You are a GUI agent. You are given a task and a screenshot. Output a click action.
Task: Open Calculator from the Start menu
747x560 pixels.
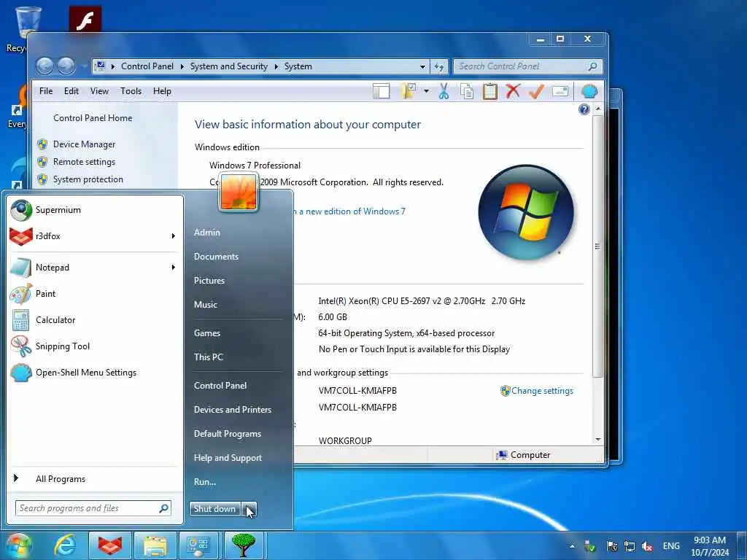(96, 320)
